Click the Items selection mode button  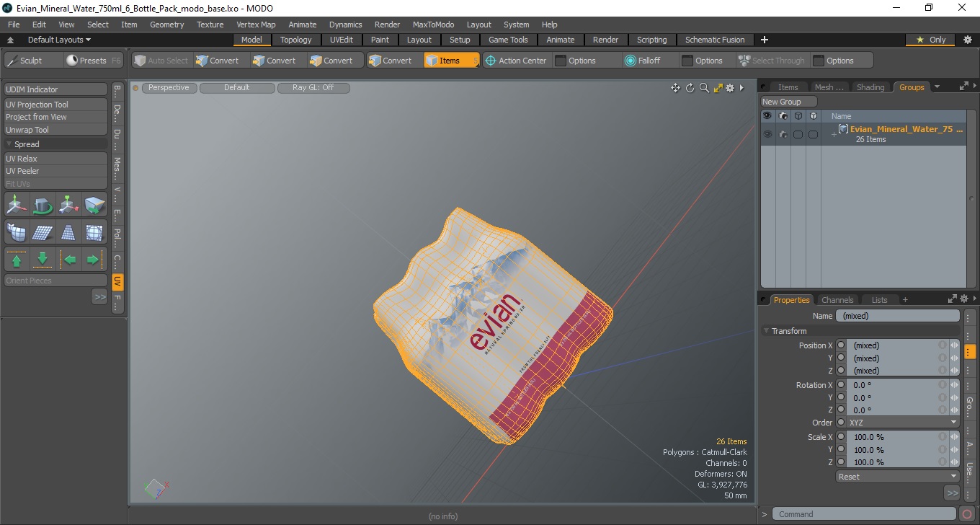click(452, 61)
